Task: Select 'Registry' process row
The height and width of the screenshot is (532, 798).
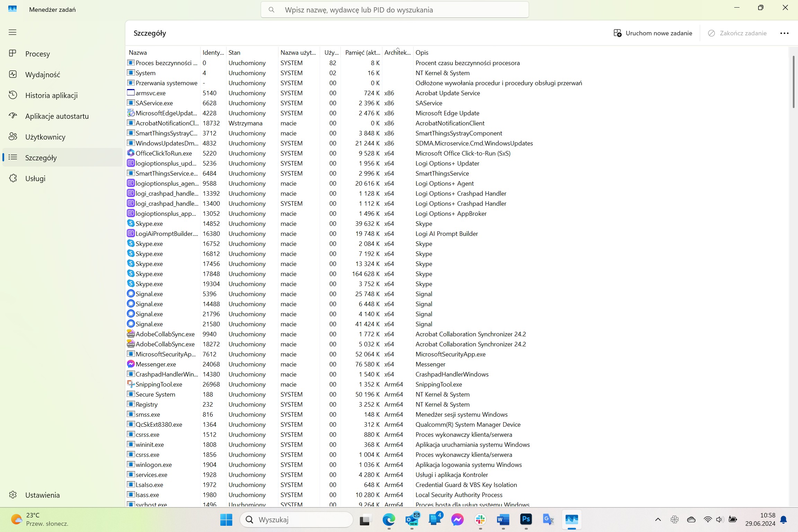Action: 457,404
